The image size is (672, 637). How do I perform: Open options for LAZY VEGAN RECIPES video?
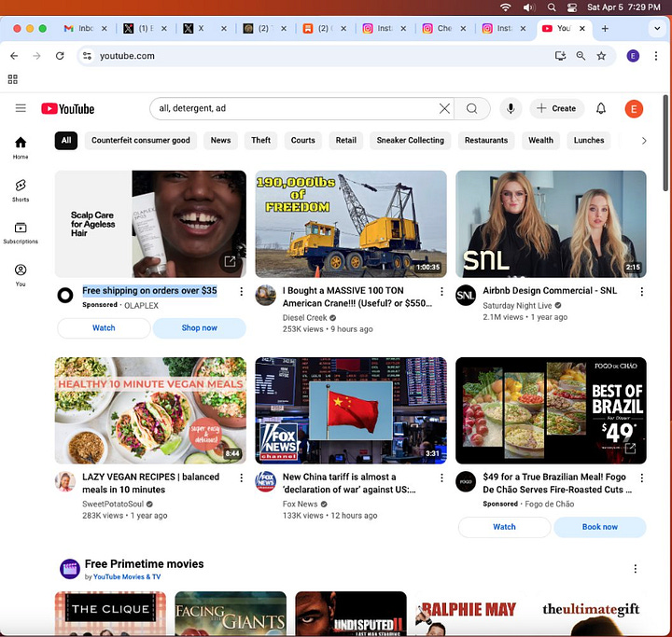coord(242,478)
